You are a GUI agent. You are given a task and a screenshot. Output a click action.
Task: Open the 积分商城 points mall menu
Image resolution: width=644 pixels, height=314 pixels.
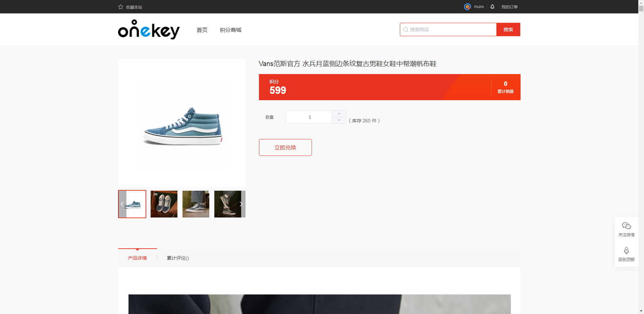click(230, 30)
